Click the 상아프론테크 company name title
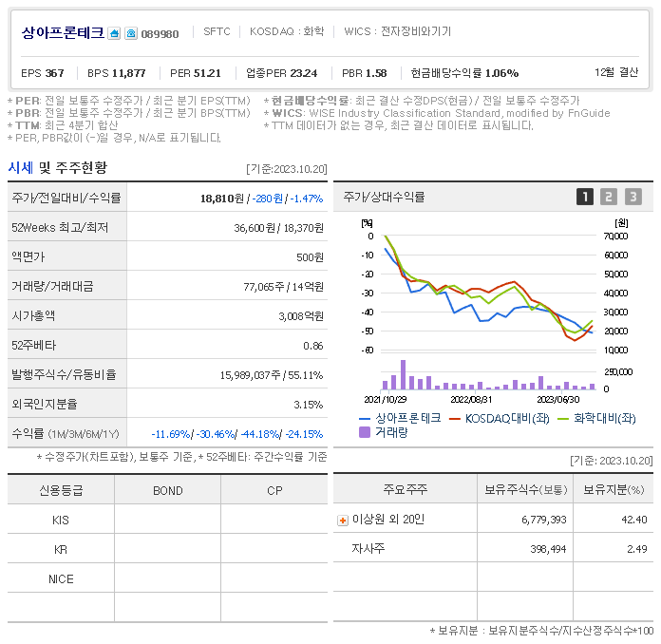661x644 pixels. [63, 32]
